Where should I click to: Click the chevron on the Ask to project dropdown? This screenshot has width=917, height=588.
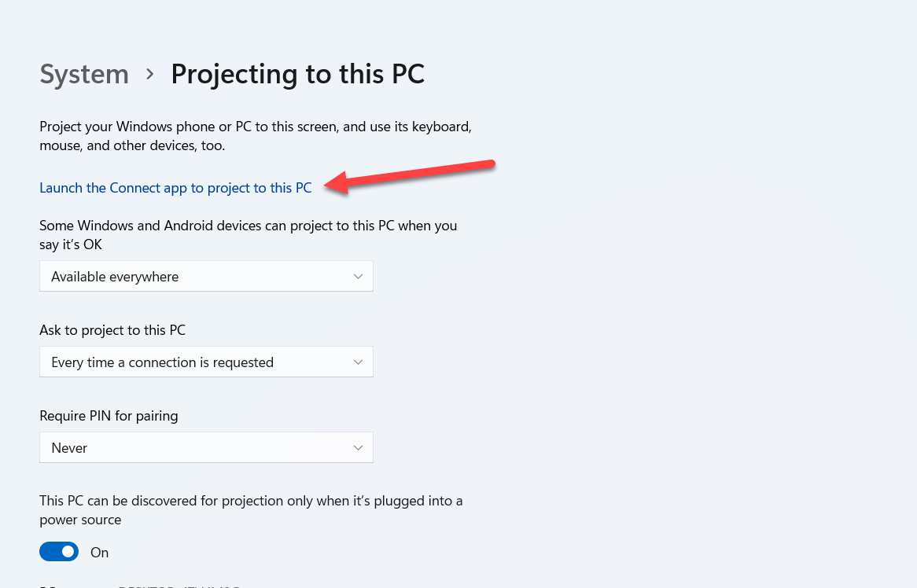tap(358, 362)
